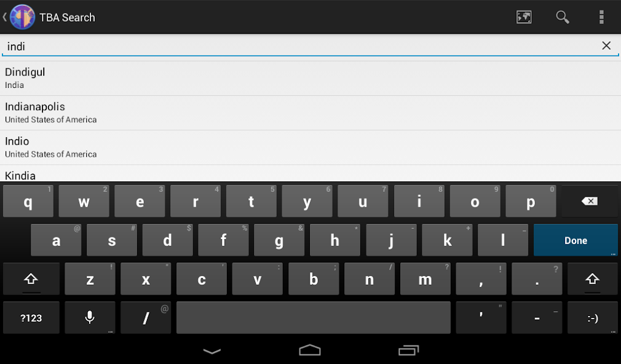Image resolution: width=621 pixels, height=364 pixels.
Task: Tap the Android home navigation button
Action: point(310,350)
